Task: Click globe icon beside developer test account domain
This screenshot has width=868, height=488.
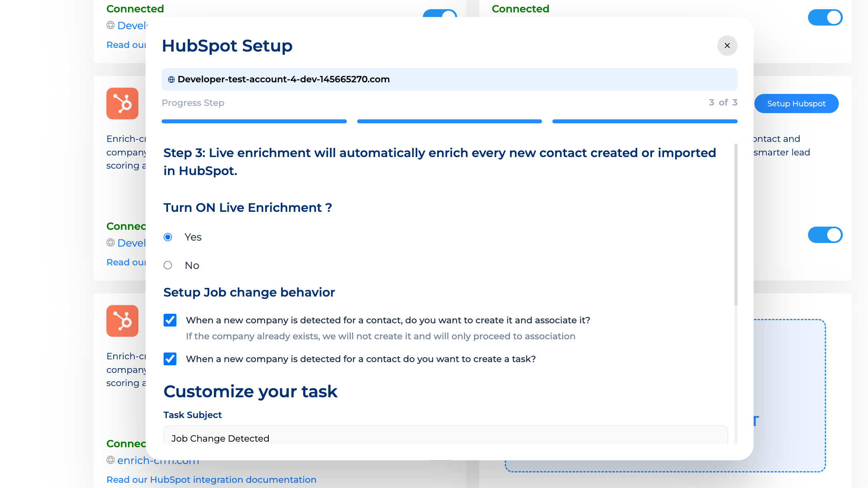Action: click(x=171, y=80)
